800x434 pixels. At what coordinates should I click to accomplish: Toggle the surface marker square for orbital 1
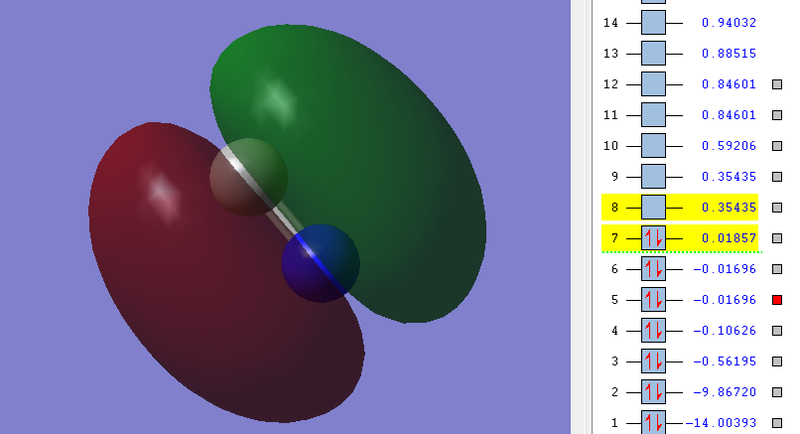point(777,423)
